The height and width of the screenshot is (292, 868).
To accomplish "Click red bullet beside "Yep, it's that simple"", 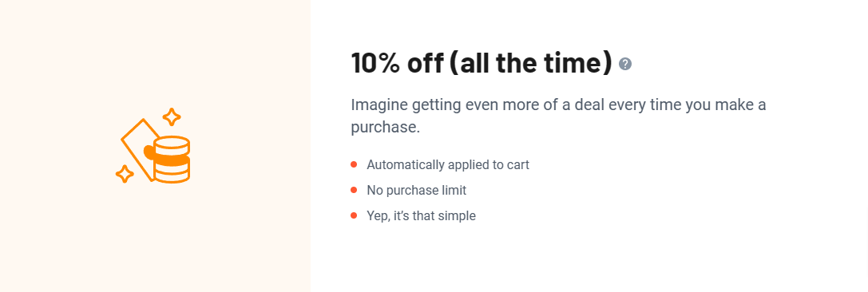I will click(354, 215).
